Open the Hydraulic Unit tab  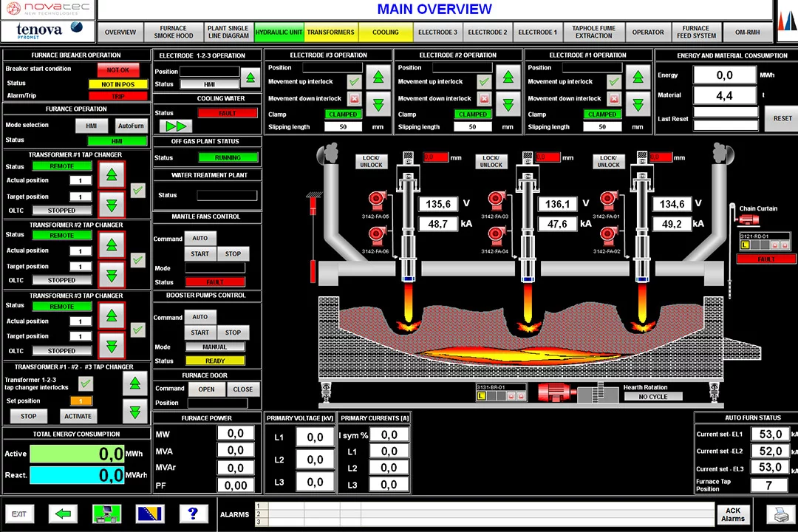(x=279, y=33)
